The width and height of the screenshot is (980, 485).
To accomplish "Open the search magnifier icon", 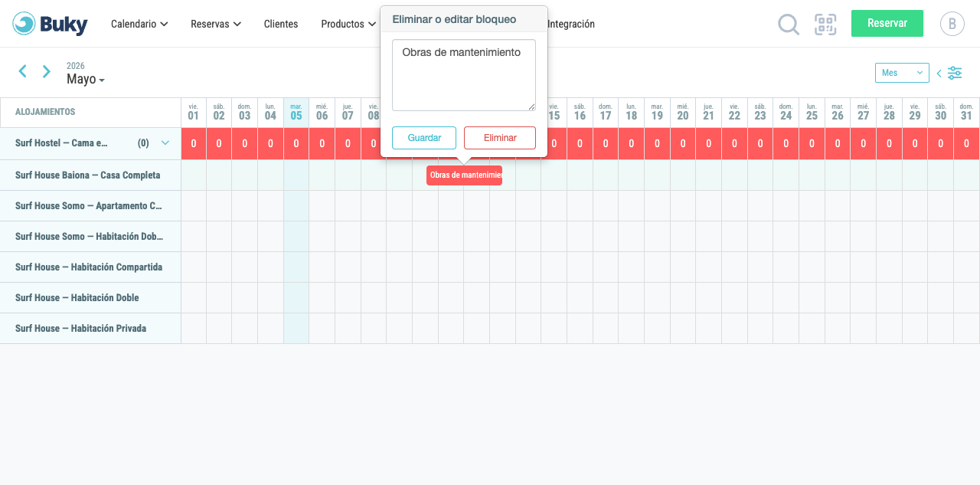I will 789,25.
